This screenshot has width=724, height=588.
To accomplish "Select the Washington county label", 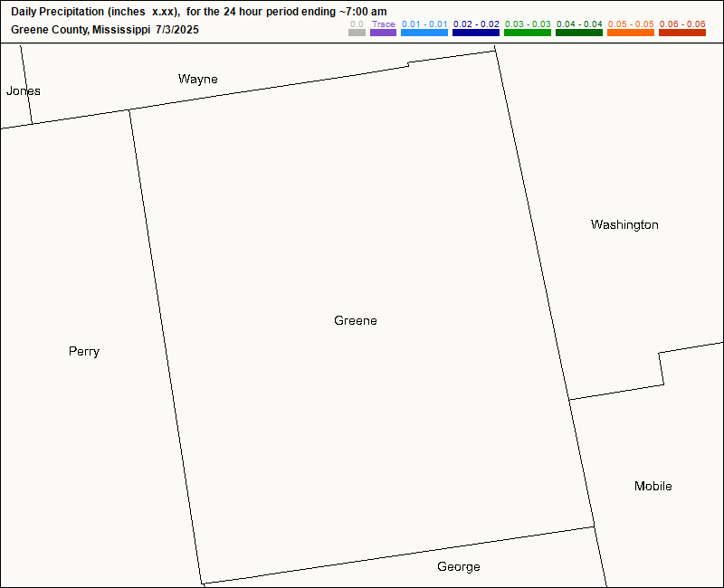I will coord(624,224).
